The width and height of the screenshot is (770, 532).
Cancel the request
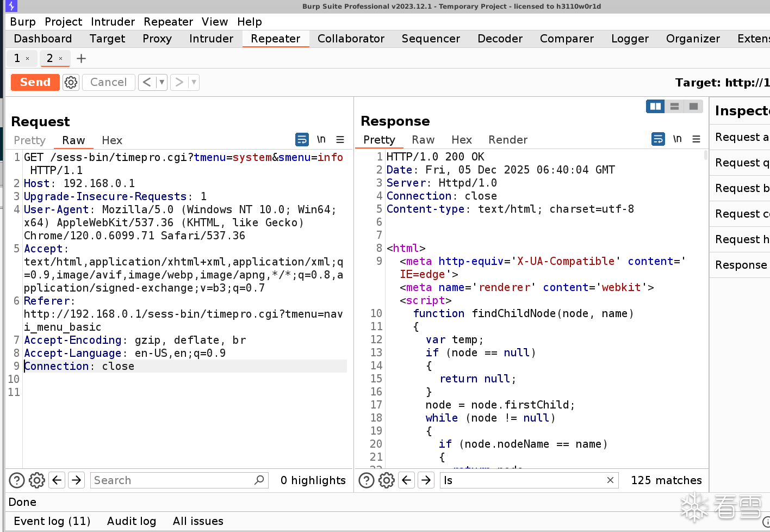click(x=109, y=82)
